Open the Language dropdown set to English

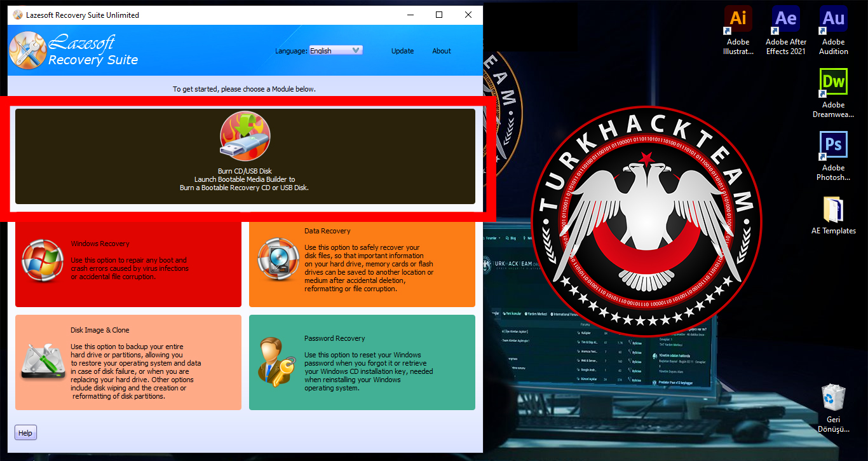[x=336, y=50]
